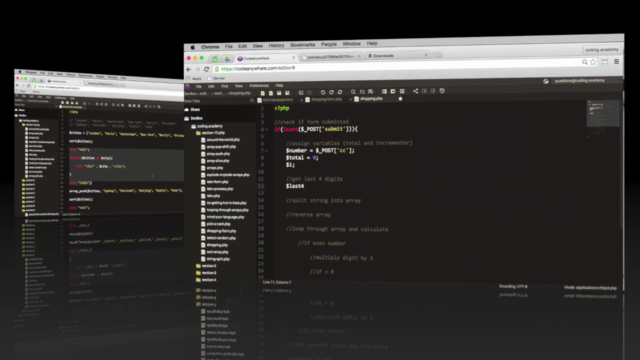Click the Chrome address bar URL
The width and height of the screenshot is (640, 360).
pyautogui.click(x=258, y=69)
